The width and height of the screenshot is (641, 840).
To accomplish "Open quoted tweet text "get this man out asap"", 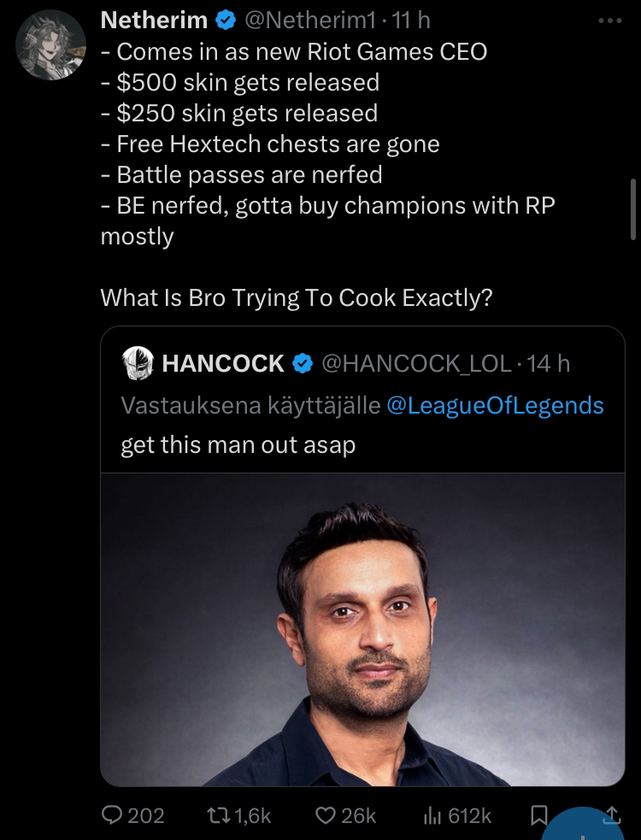I will pos(238,445).
